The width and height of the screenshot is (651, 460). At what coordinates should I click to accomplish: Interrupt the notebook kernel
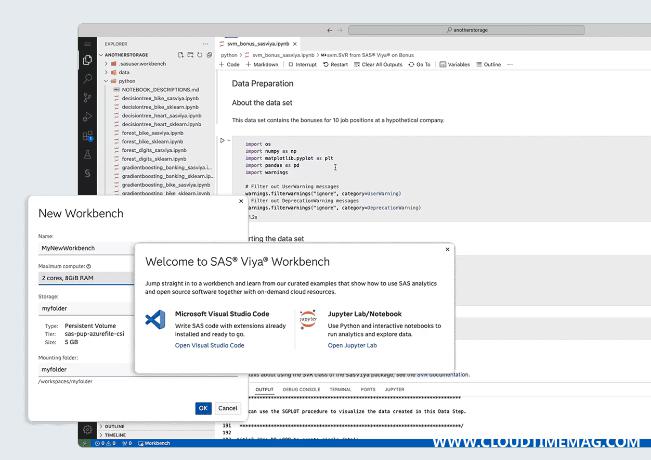(x=302, y=64)
